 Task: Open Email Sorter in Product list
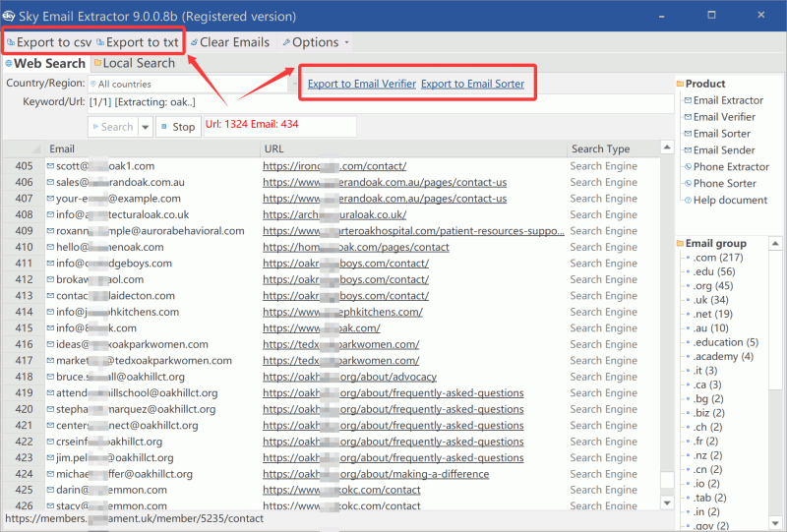click(x=722, y=134)
